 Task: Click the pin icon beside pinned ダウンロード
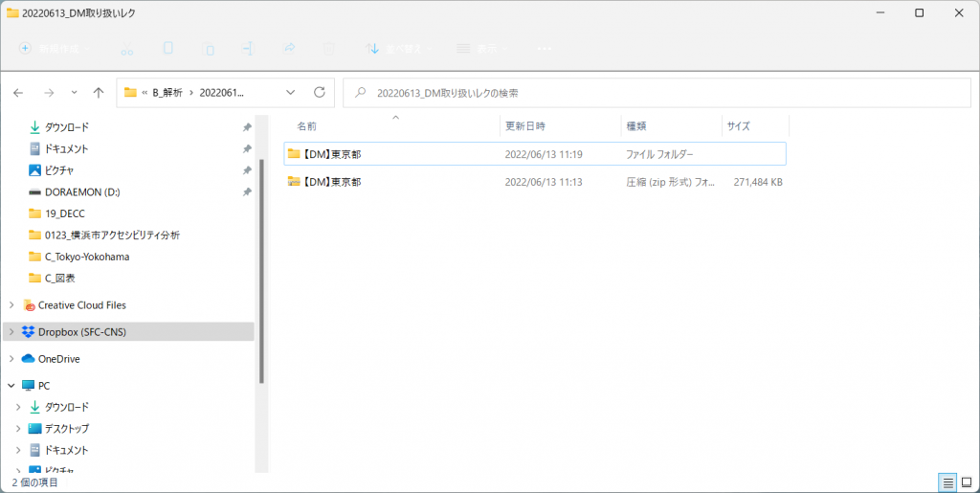pos(247,127)
